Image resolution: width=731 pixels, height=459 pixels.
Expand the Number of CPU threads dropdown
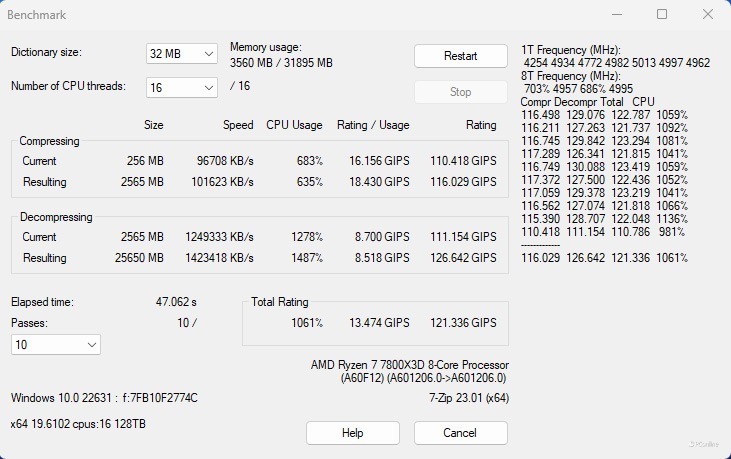(x=182, y=88)
